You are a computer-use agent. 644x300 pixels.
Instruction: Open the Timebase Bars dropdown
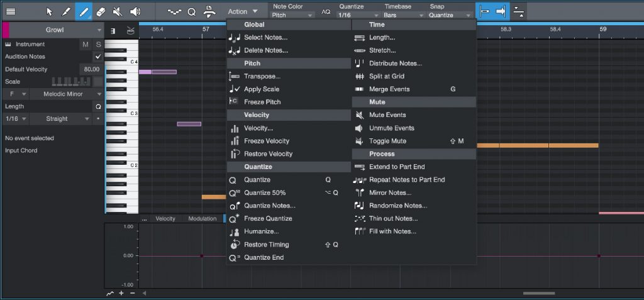coord(403,15)
